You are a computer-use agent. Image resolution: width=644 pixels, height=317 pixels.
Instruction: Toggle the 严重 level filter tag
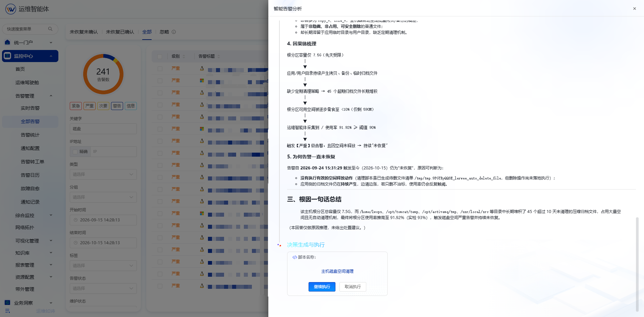[x=90, y=106]
